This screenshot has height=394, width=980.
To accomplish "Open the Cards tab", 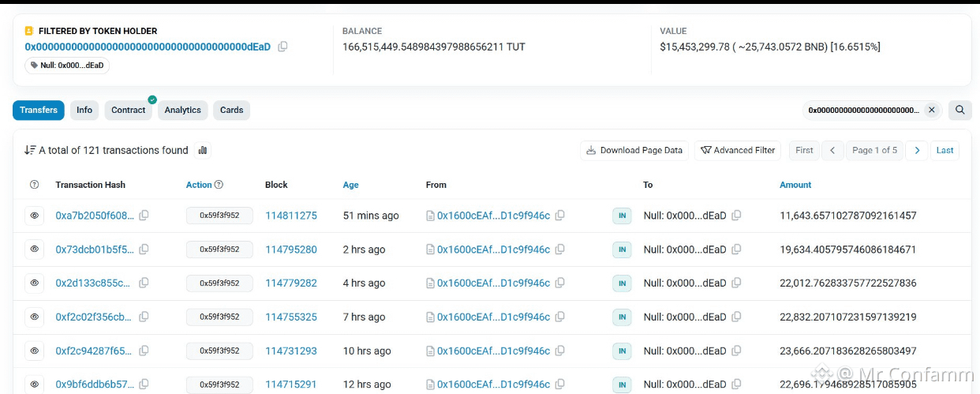I will [x=231, y=110].
